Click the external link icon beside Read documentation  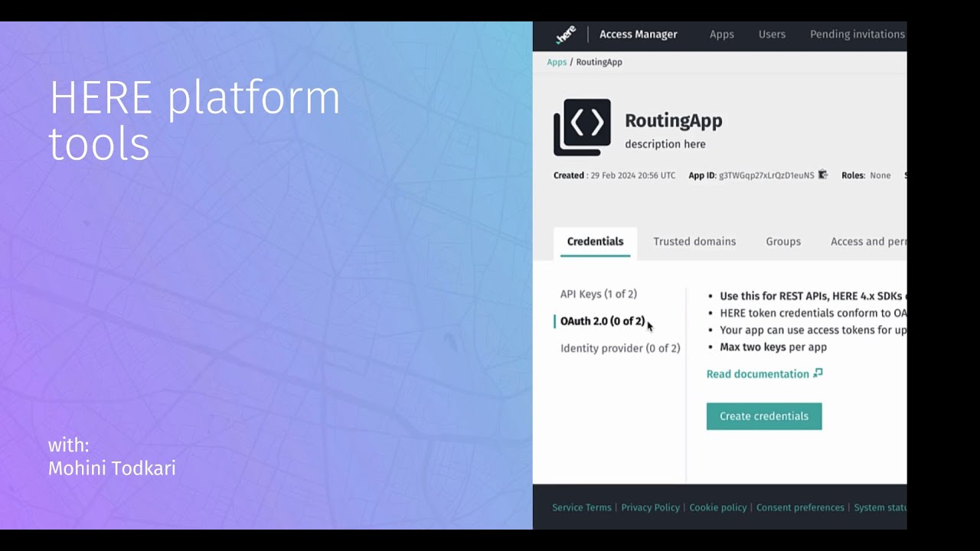tap(818, 373)
